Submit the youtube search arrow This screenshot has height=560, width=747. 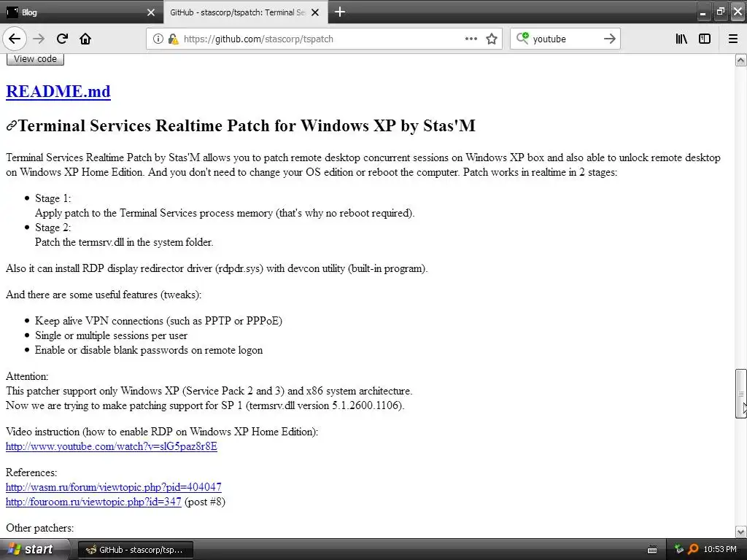pyautogui.click(x=609, y=39)
